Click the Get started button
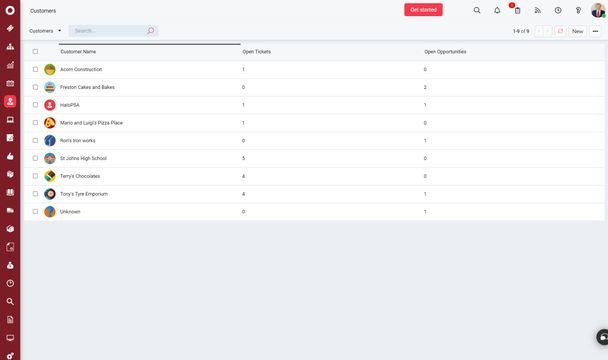The image size is (608, 360). tap(423, 10)
